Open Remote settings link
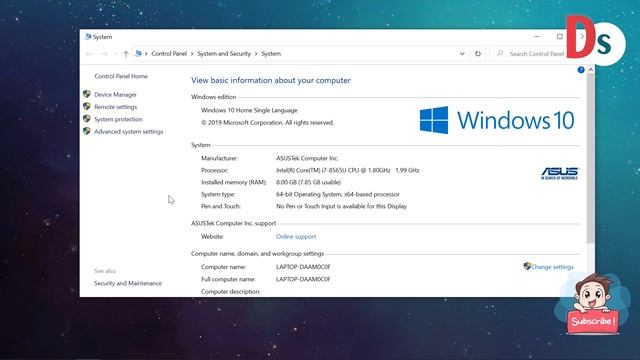The width and height of the screenshot is (640, 360). [116, 107]
